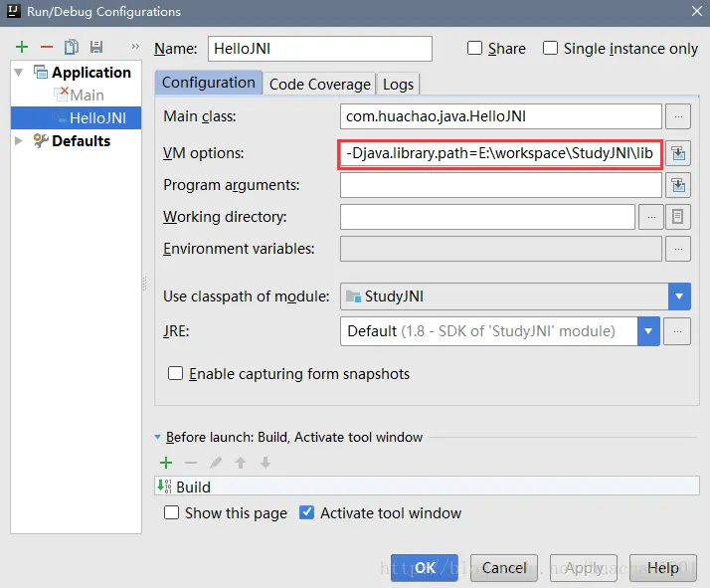Image resolution: width=710 pixels, height=588 pixels.
Task: Remove configuration with red minus icon
Action: 47,47
